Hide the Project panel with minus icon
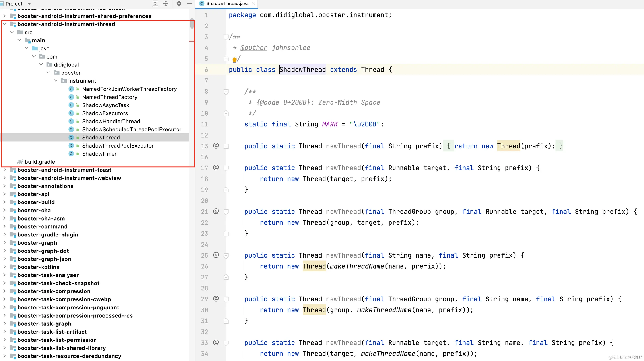 tap(189, 3)
